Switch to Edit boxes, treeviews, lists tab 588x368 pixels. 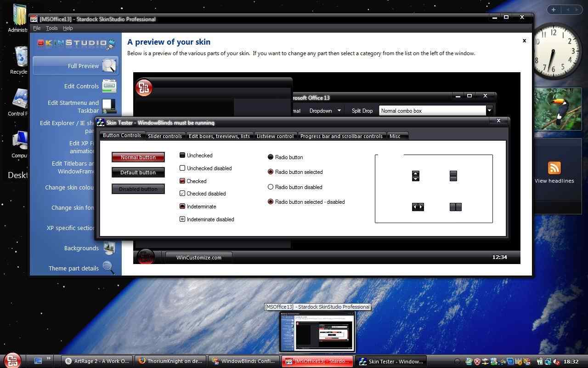(219, 136)
